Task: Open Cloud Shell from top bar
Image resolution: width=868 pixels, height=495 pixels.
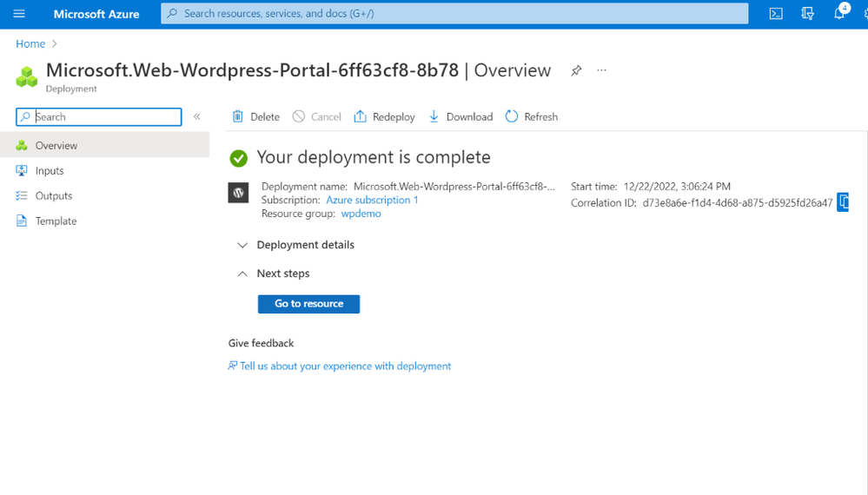Action: 776,13
